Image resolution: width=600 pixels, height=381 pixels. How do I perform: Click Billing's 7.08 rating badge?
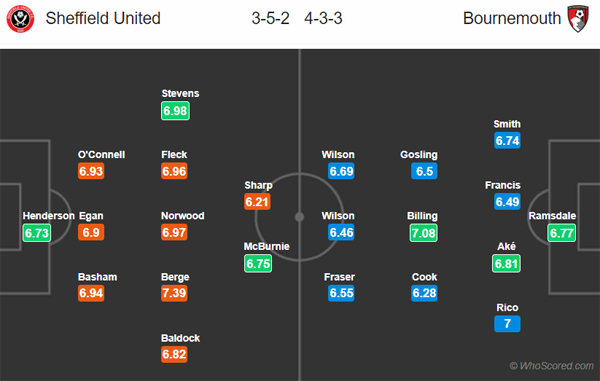[x=424, y=233]
